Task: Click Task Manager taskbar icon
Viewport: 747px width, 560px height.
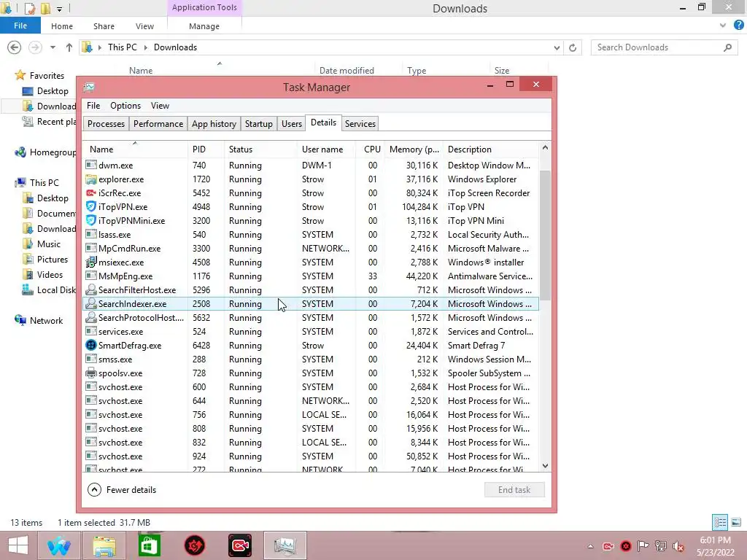Action: coord(285,545)
